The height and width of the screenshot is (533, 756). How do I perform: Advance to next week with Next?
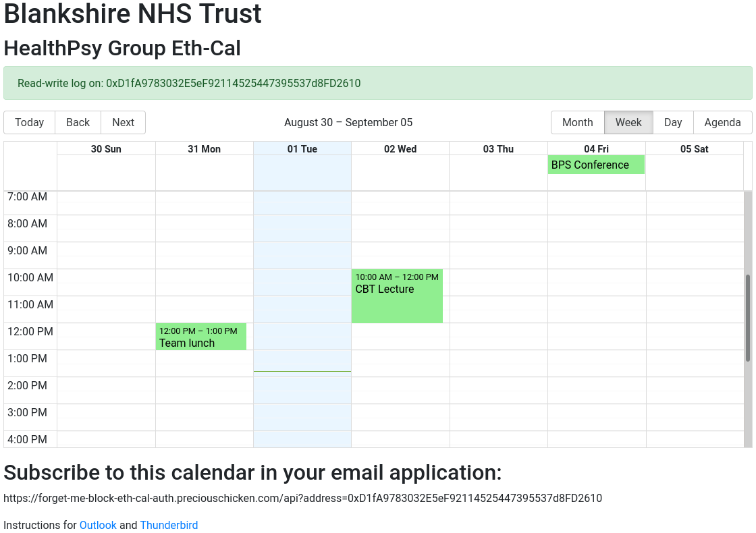[124, 122]
